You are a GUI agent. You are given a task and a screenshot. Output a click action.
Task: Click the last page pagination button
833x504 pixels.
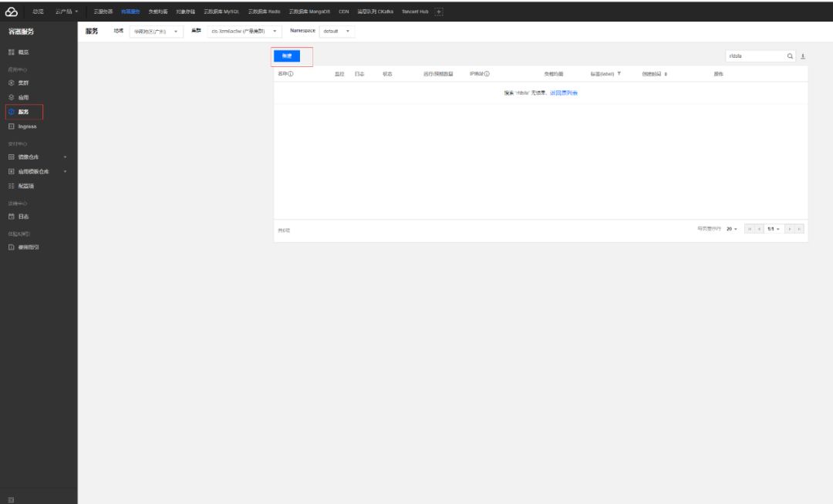tap(799, 229)
